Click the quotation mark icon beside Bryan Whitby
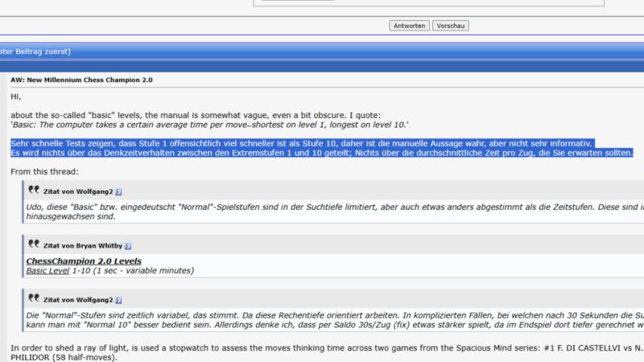The width and height of the screenshot is (644, 362). (34, 245)
